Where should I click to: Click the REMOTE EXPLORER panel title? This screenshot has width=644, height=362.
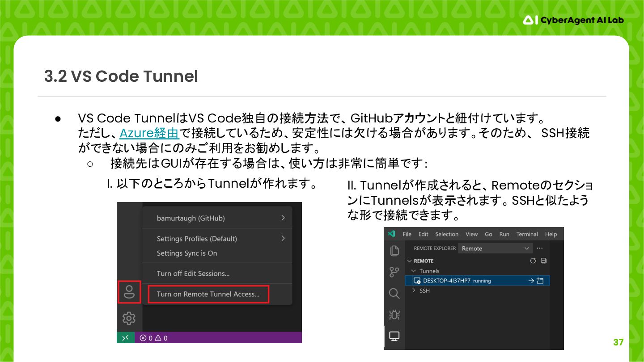(435, 248)
